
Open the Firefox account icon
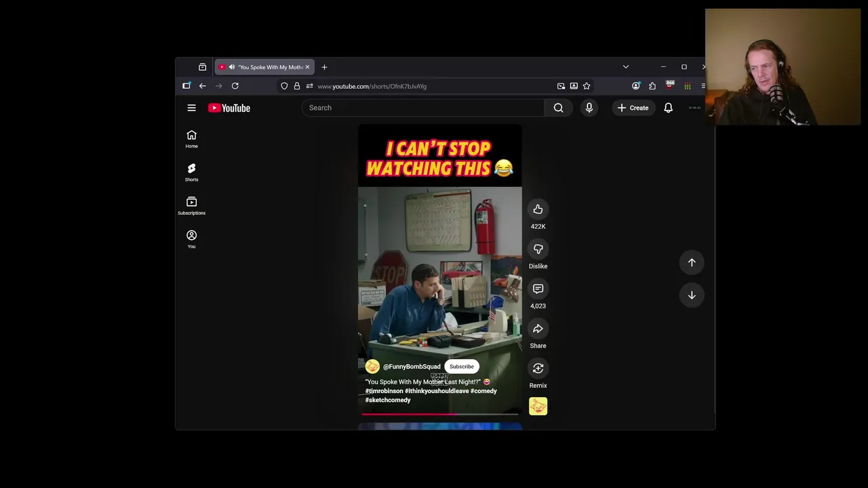(x=635, y=86)
